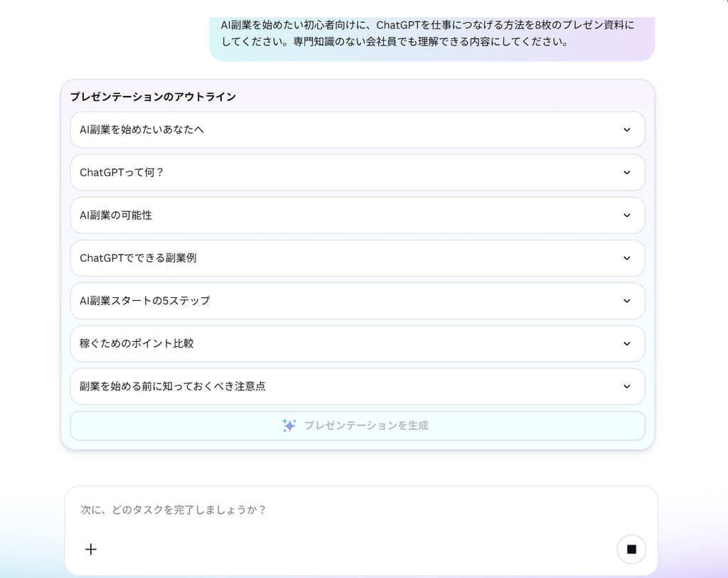Expand the chevron for 副業を始める前に知っておくべき注意点
This screenshot has height=578, width=728.
coord(627,386)
